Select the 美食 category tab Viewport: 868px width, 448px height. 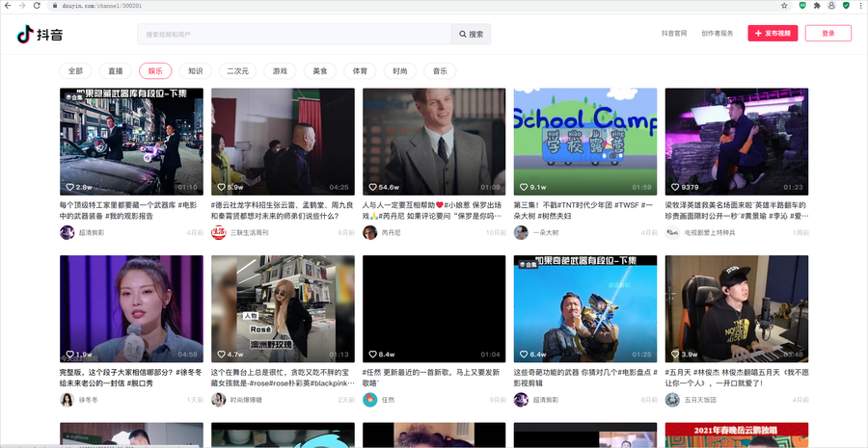coord(320,70)
